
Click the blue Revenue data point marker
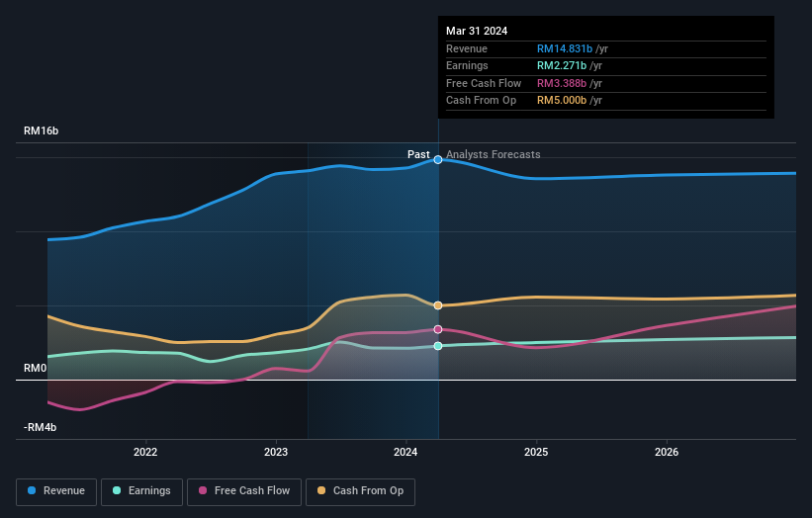click(x=438, y=160)
